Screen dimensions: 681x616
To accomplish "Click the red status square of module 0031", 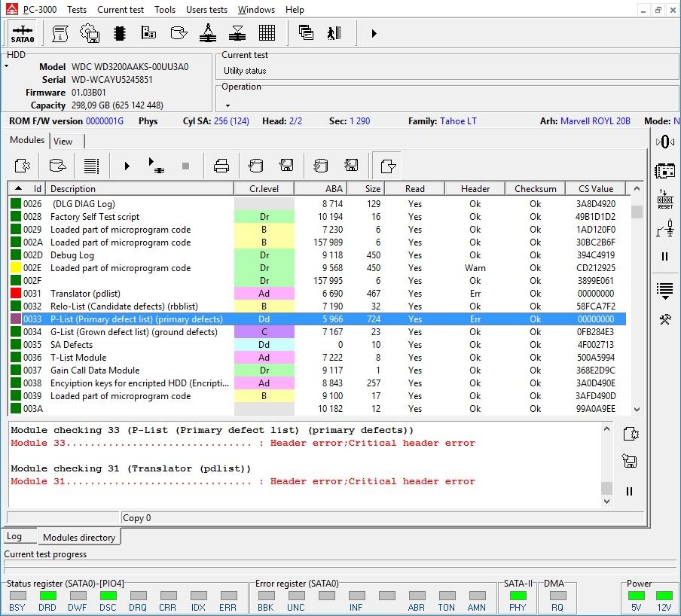I will tap(16, 294).
